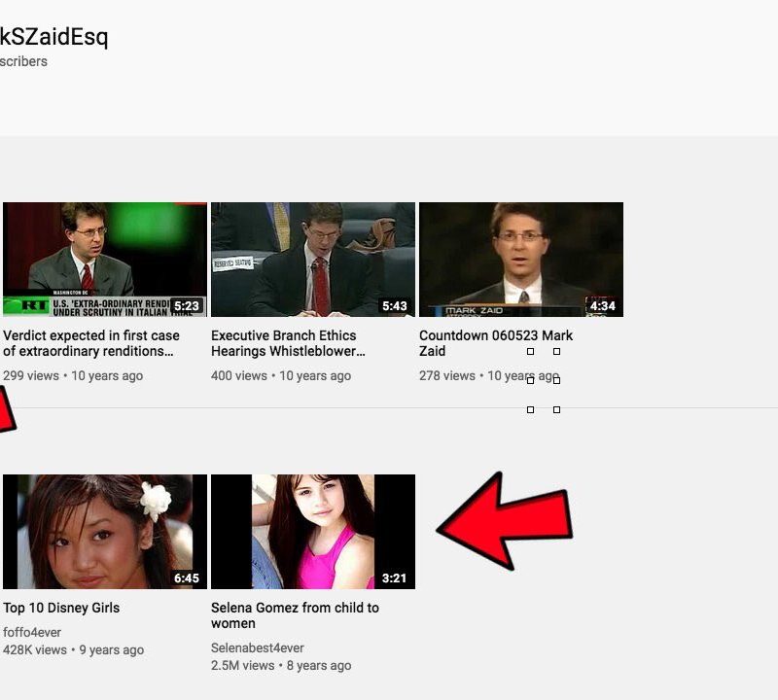Viewport: 778px width, 700px height.
Task: Open the Top 10 Disney Girls thumbnail
Action: pos(104,530)
